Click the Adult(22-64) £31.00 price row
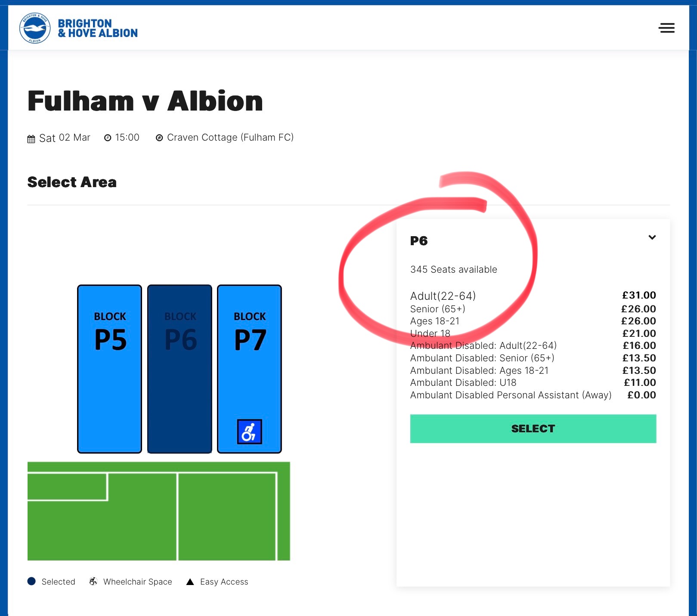 pos(533,296)
